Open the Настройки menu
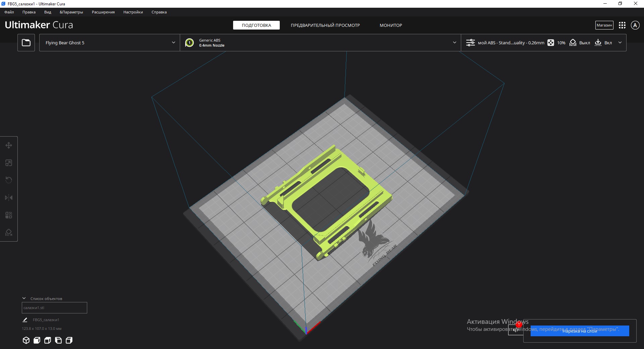Image resolution: width=644 pixels, height=349 pixels. click(x=133, y=12)
